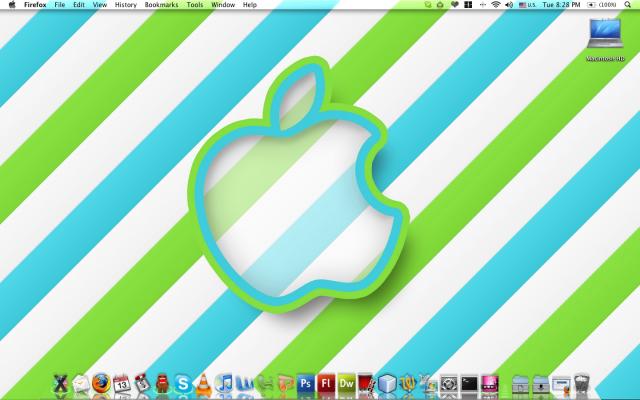Image resolution: width=640 pixels, height=400 pixels.
Task: Open the volume speaker control
Action: (x=509, y=5)
